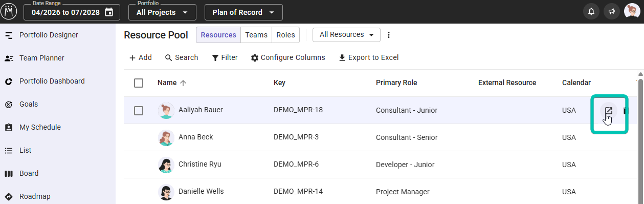Viewport: 644px width, 204px height.
Task: Open the Roadmap view in sidebar
Action: [x=35, y=196]
